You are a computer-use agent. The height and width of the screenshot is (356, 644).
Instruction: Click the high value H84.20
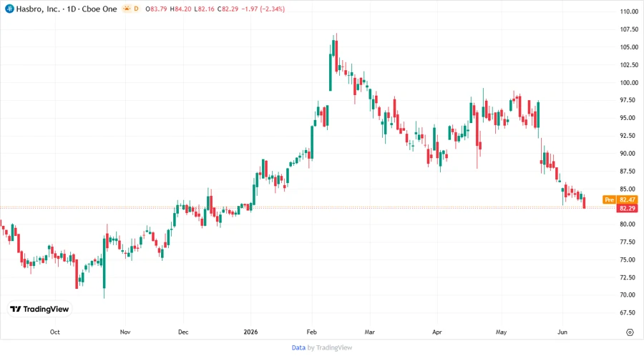point(181,9)
